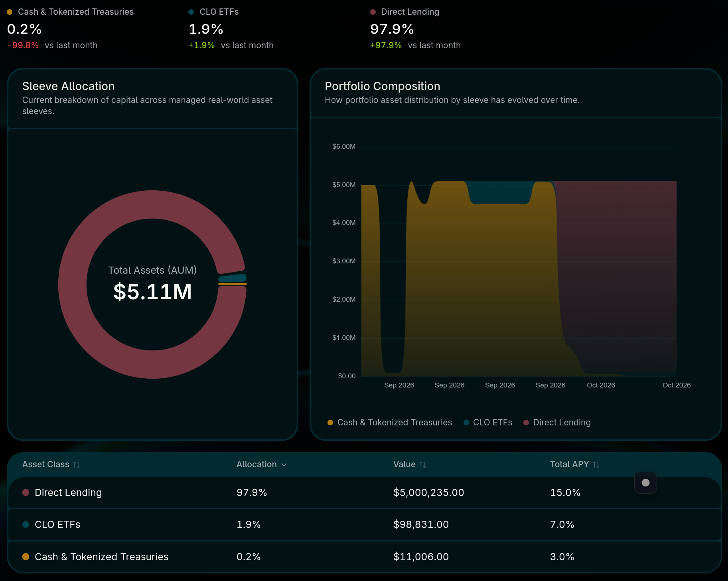Click Cash & Tokenized Treasuries stat header
The image size is (728, 581).
[x=70, y=12]
